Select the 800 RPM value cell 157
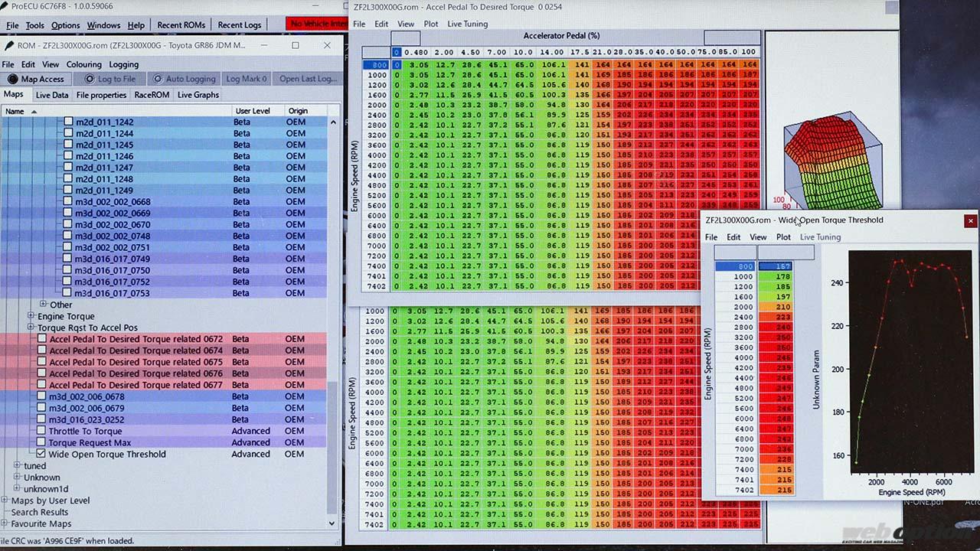 (x=776, y=266)
